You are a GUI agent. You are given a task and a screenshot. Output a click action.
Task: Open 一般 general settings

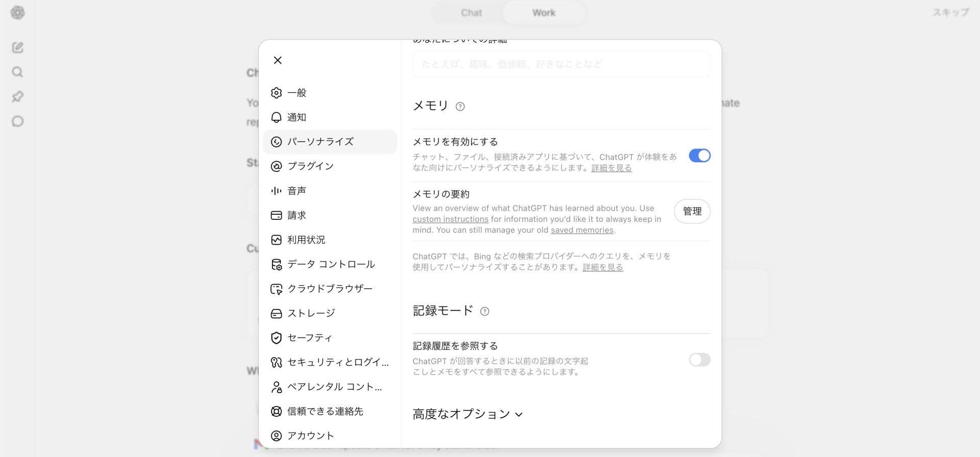(x=330, y=93)
